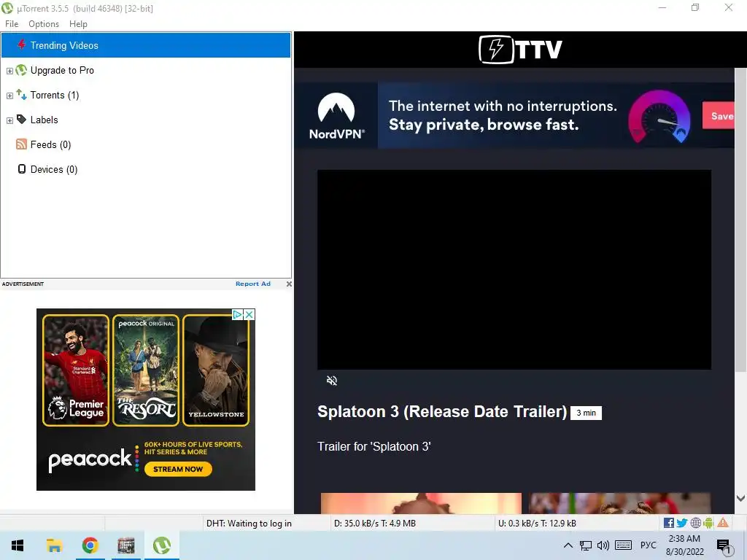The height and width of the screenshot is (560, 747).
Task: Click the uTorrent Upgrade to Pro icon
Action: click(21, 70)
